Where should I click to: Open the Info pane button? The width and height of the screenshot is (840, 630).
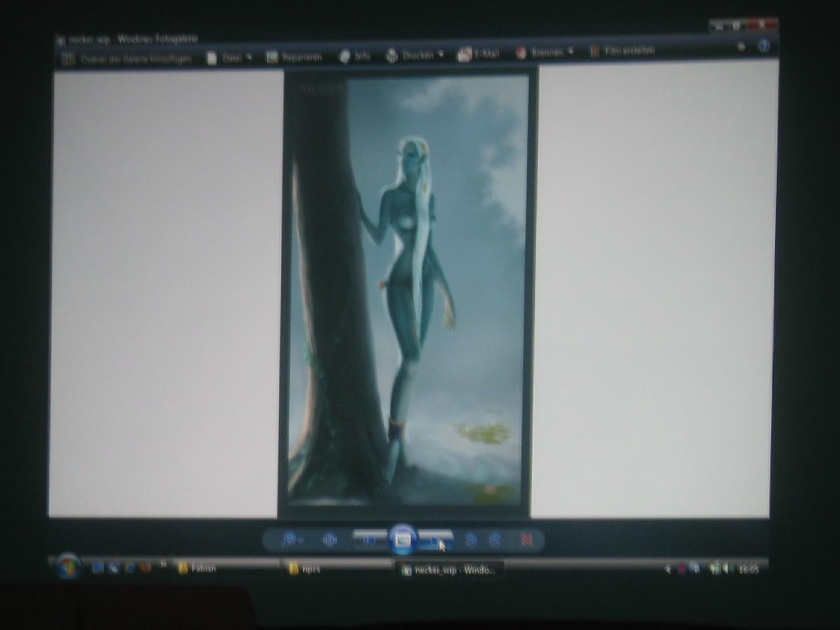(x=354, y=56)
